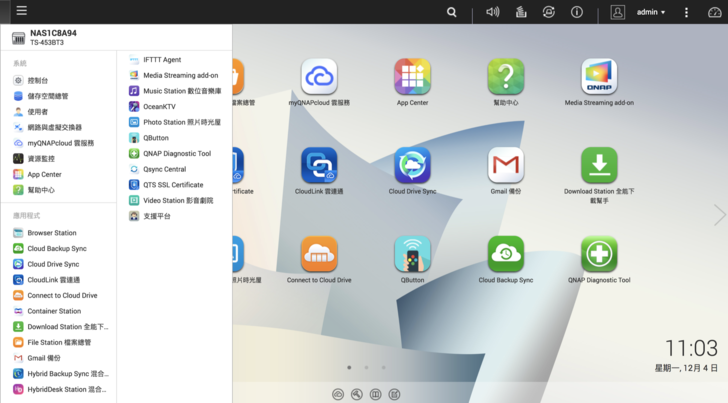Toggle the hamburger main menu
The image size is (728, 403).
point(21,11)
